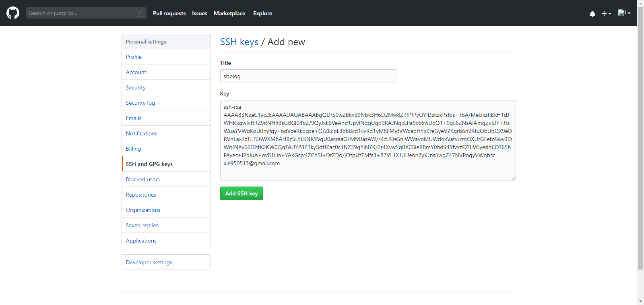Click the Title field containing sbblog
The width and height of the screenshot is (644, 305).
pos(309,76)
